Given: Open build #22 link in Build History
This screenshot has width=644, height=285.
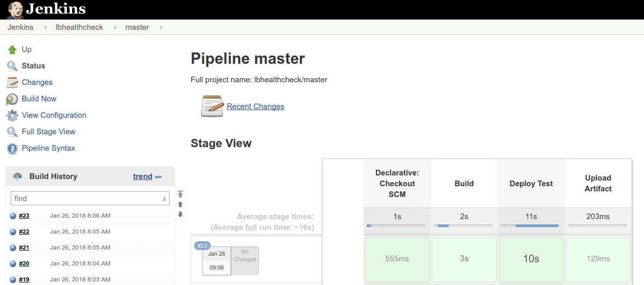Looking at the screenshot, I should (24, 232).
